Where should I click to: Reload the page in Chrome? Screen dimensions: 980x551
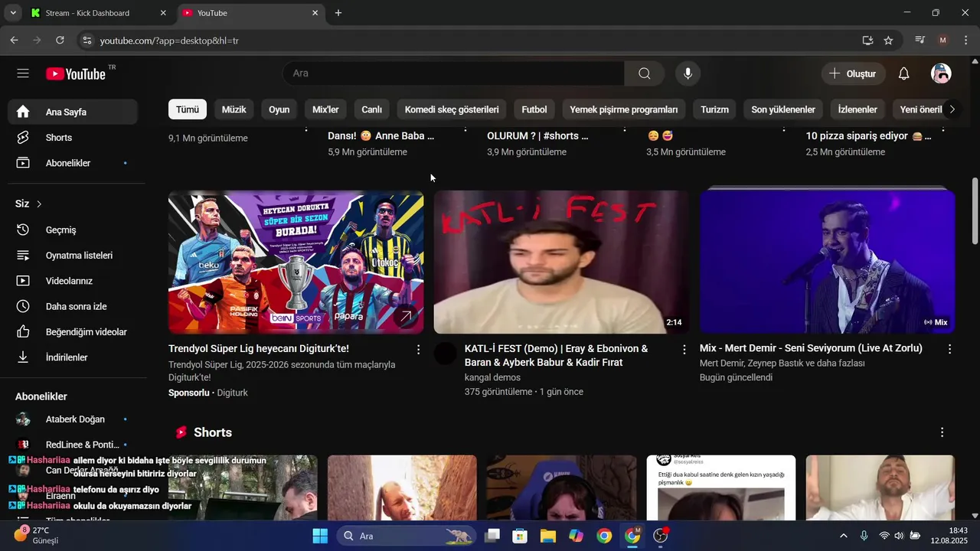click(60, 40)
